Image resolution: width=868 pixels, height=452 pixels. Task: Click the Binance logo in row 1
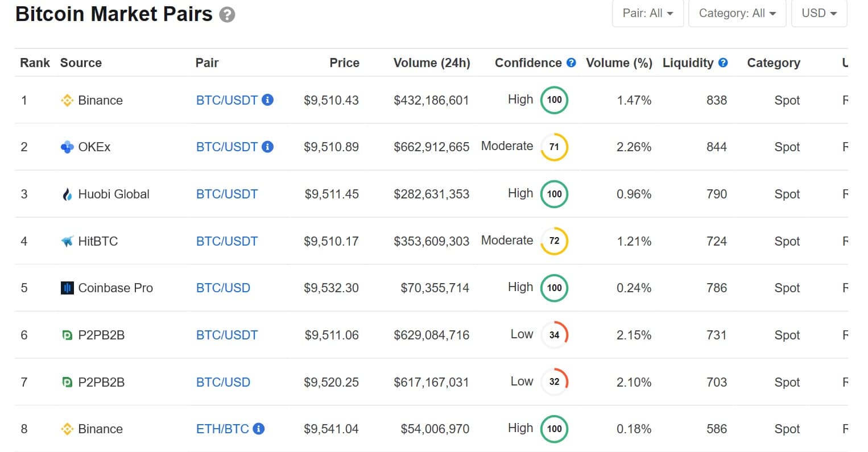pos(67,101)
